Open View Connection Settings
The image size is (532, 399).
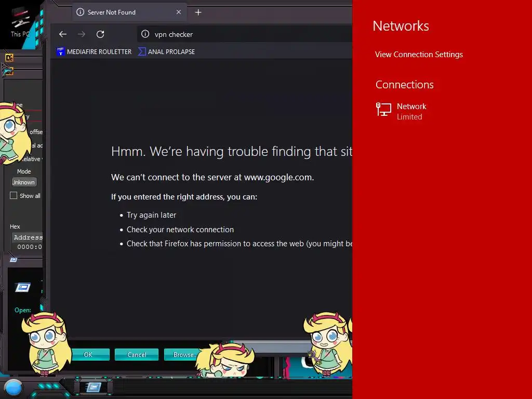419,54
